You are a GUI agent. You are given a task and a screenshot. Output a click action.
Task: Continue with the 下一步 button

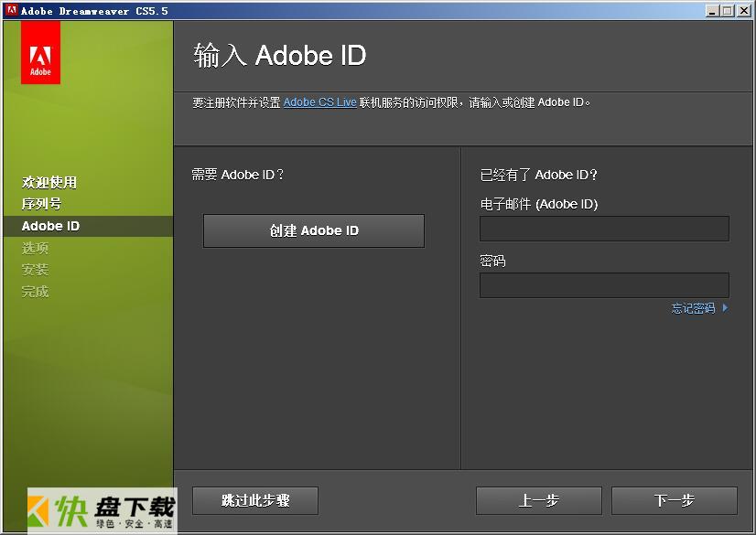click(x=674, y=501)
